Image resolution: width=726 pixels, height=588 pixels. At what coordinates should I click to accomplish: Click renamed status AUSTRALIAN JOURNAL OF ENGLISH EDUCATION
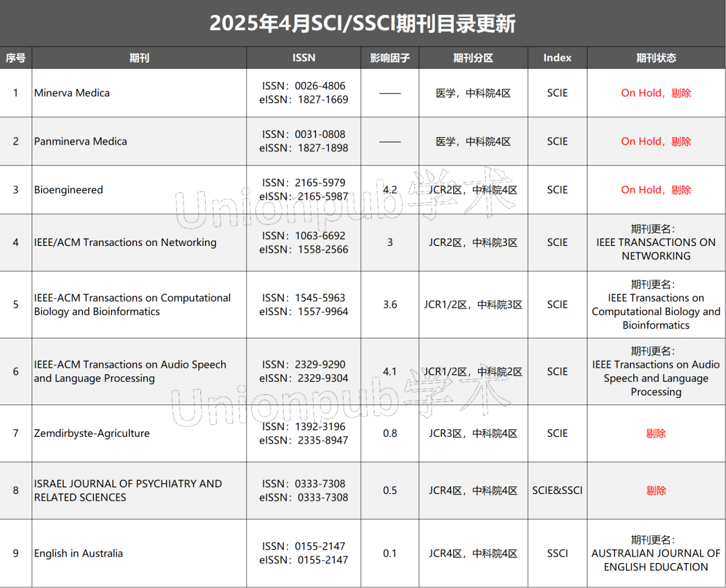click(x=656, y=553)
